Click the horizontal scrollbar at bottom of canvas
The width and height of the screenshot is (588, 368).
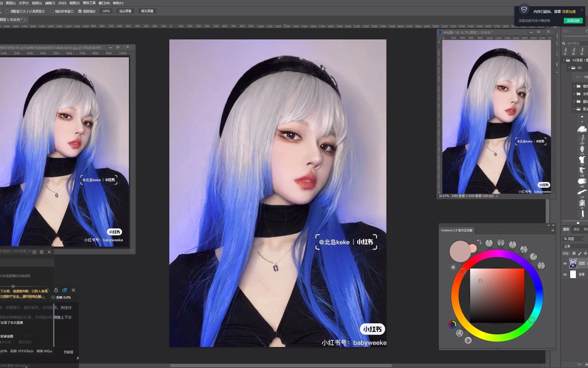(x=281, y=366)
